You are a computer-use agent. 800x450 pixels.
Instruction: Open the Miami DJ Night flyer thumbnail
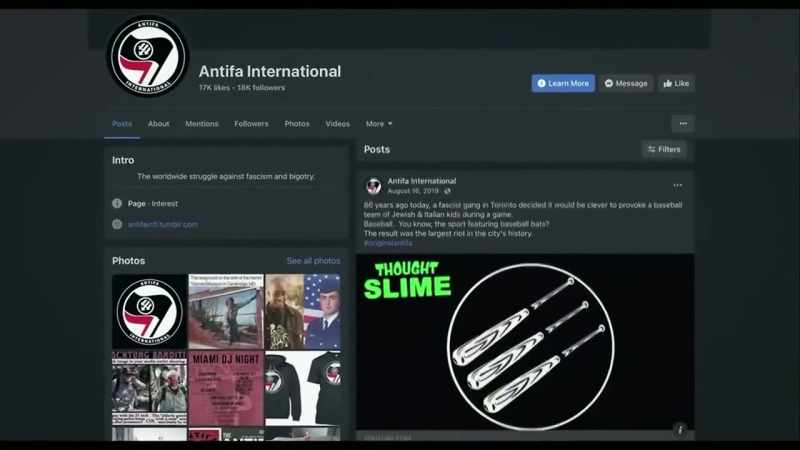(226, 388)
